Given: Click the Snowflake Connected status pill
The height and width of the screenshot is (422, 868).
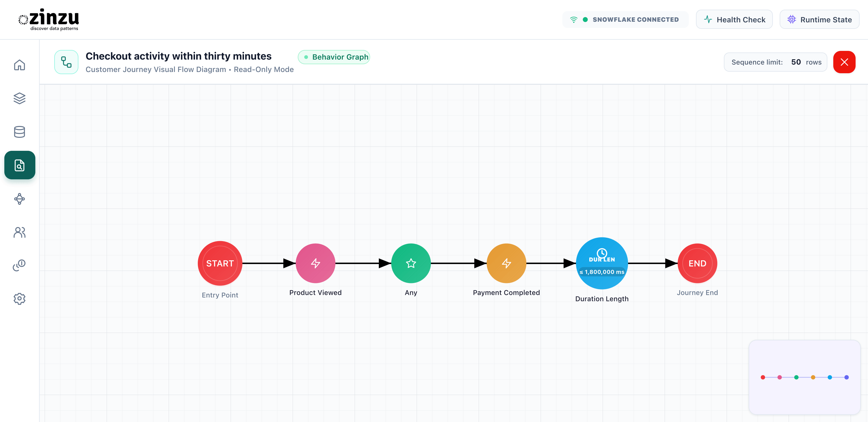Looking at the screenshot, I should pos(625,20).
